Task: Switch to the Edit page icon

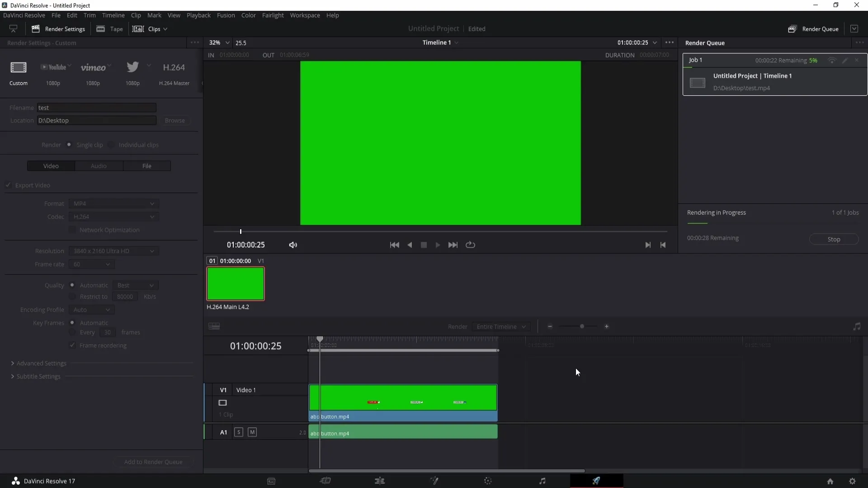Action: click(x=380, y=481)
